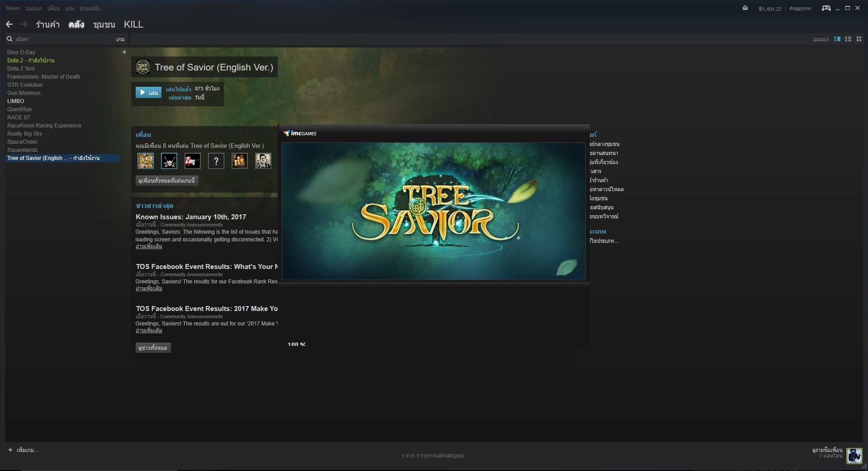The width and height of the screenshot is (868, 471).
Task: Click the Tree of Savior game icon
Action: (x=143, y=67)
